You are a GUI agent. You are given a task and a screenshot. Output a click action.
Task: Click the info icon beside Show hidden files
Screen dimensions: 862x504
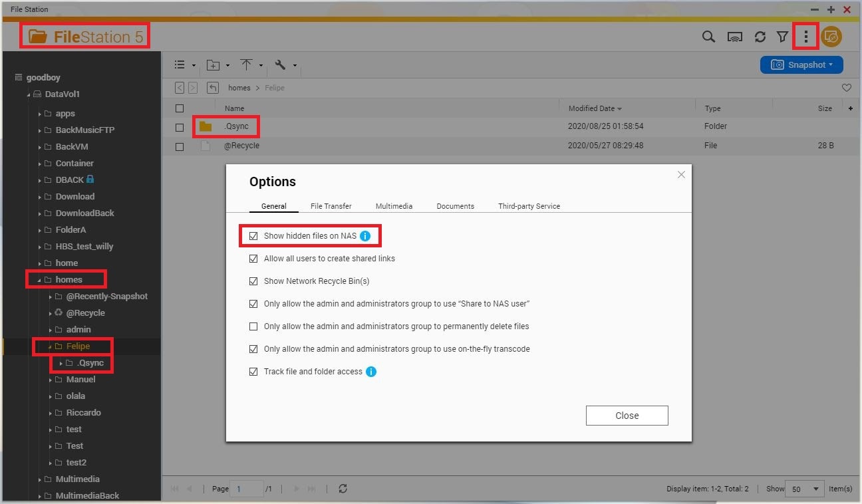pos(365,236)
